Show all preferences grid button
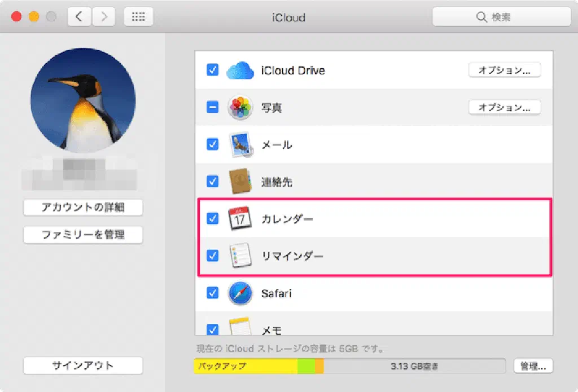Screen dimensions: 578x392 [138, 17]
